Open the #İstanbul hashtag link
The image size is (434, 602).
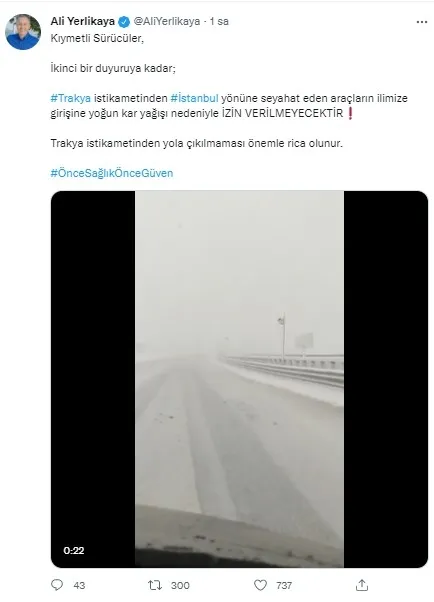click(194, 98)
